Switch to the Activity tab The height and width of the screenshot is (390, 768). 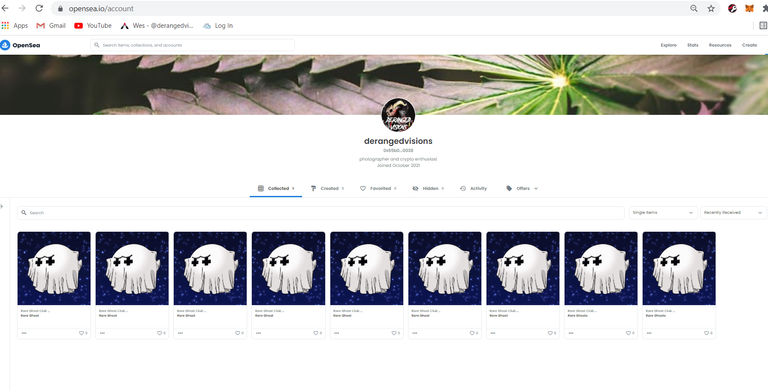coord(473,188)
